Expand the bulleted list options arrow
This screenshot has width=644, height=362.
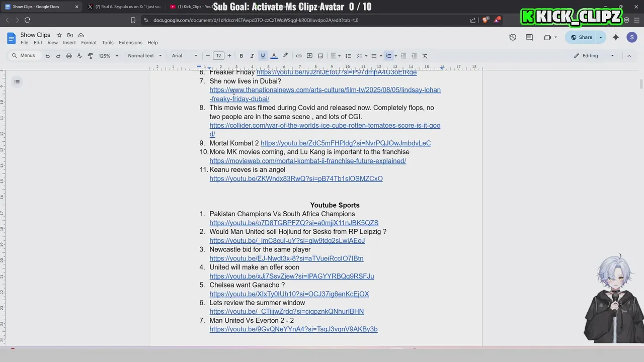click(381, 56)
